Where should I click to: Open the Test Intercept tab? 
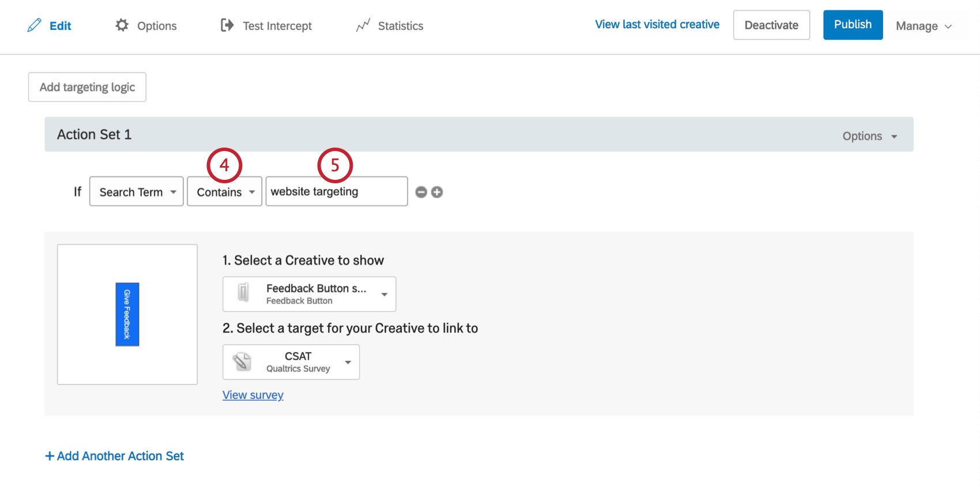(277, 26)
